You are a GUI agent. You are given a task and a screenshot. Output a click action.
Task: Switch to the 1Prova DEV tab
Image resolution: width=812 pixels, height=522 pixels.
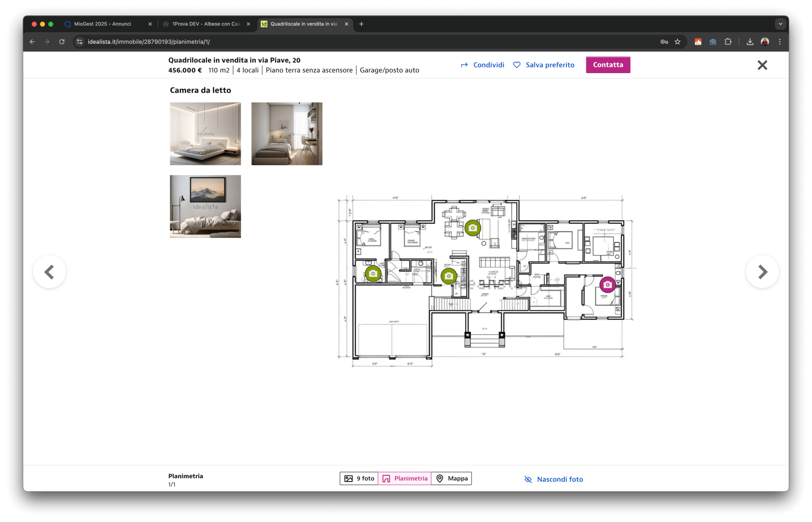point(207,24)
